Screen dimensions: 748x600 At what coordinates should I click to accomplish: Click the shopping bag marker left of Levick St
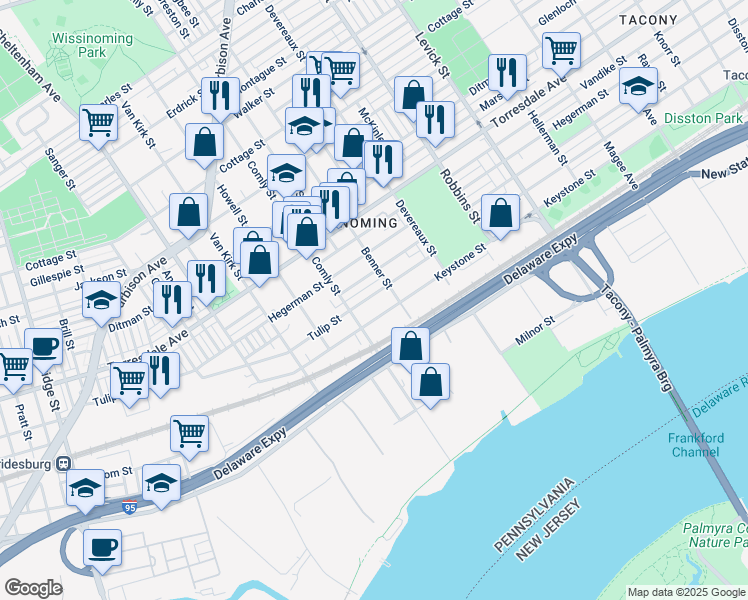[x=413, y=96]
